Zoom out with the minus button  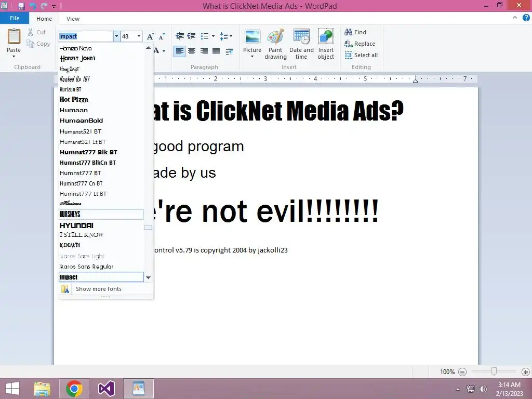pos(462,372)
